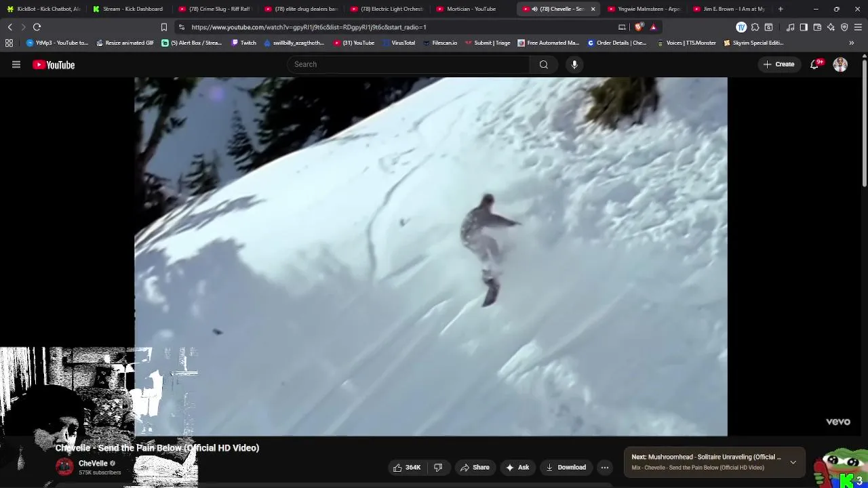868x488 pixels.
Task: Go to the YouTube home logo
Action: click(x=54, y=64)
